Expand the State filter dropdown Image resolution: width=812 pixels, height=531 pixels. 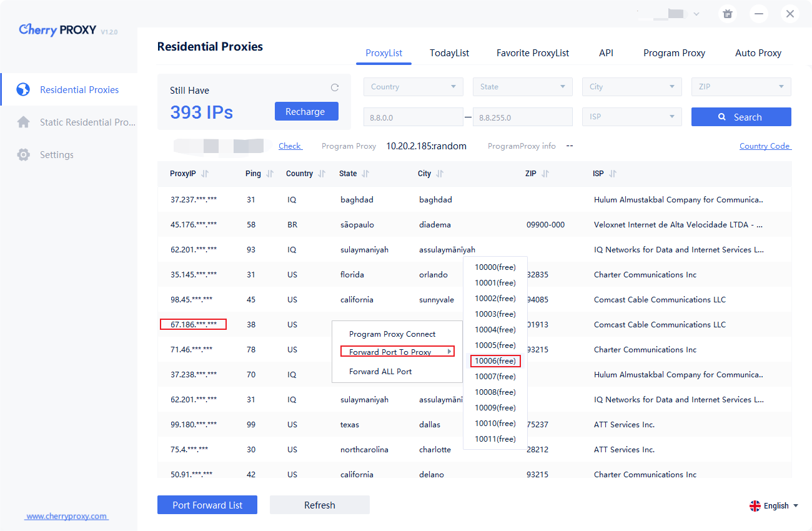pos(523,87)
